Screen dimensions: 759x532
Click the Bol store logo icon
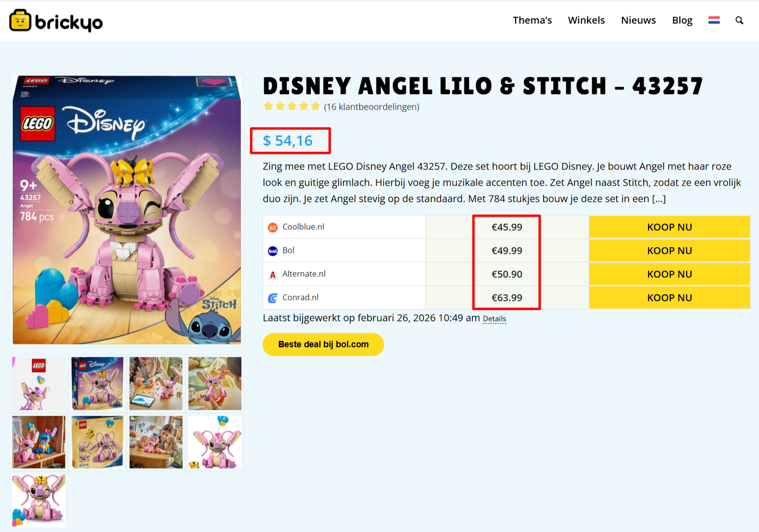tap(273, 251)
